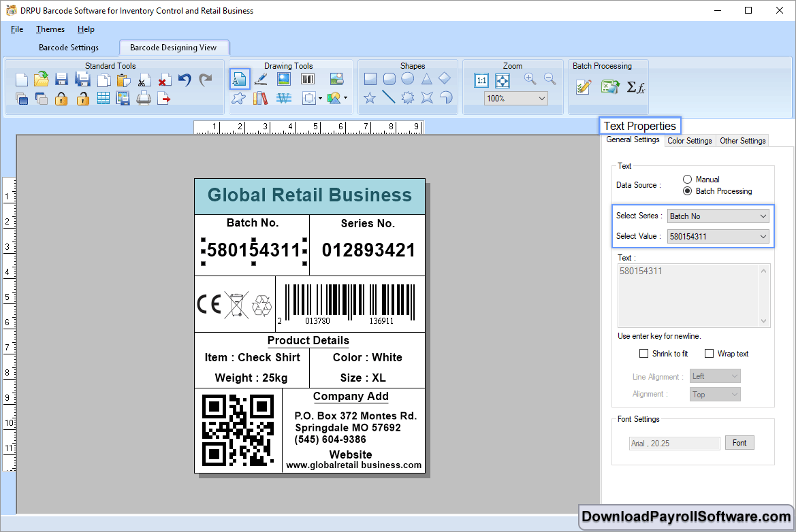Open the image library books icon
Screen dimensions: 796x532
(x=260, y=98)
